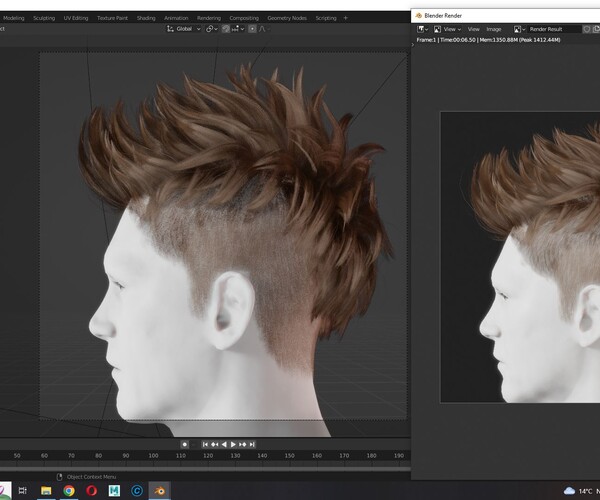Open the View menu in Blender Render

473,29
